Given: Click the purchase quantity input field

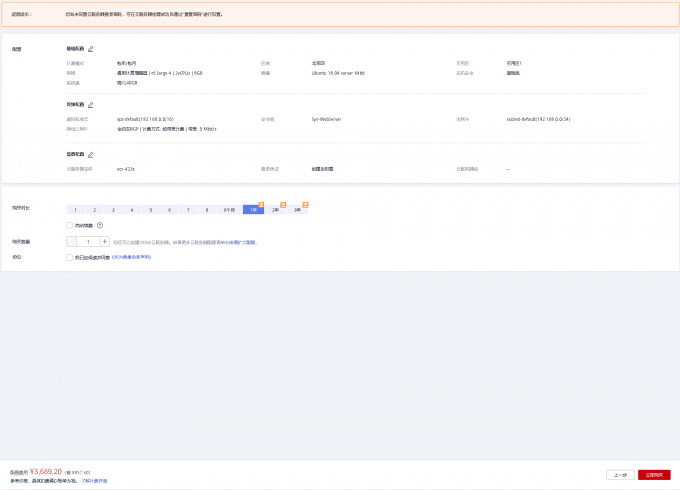Looking at the screenshot, I should (x=88, y=241).
